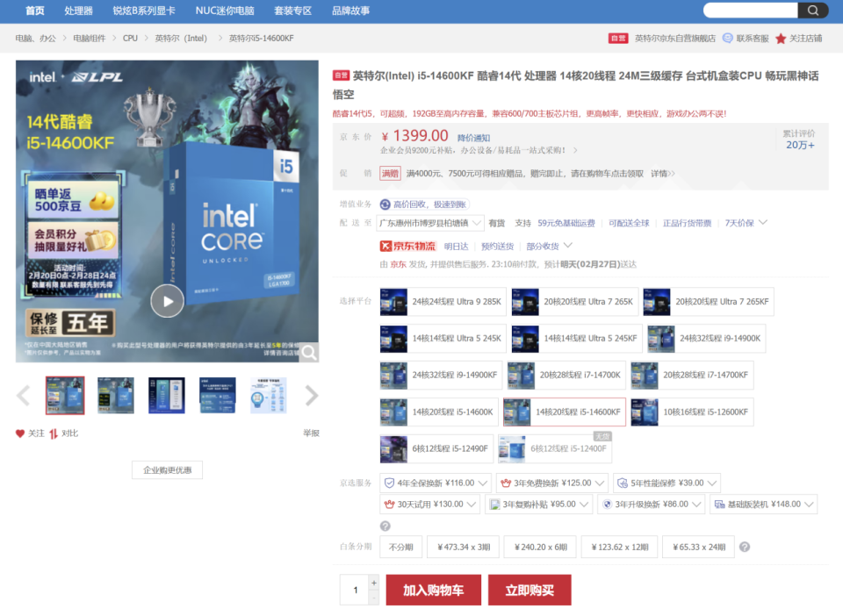Expand delivery options chevron after 部分收货
Image resolution: width=843 pixels, height=616 pixels.
pos(568,246)
